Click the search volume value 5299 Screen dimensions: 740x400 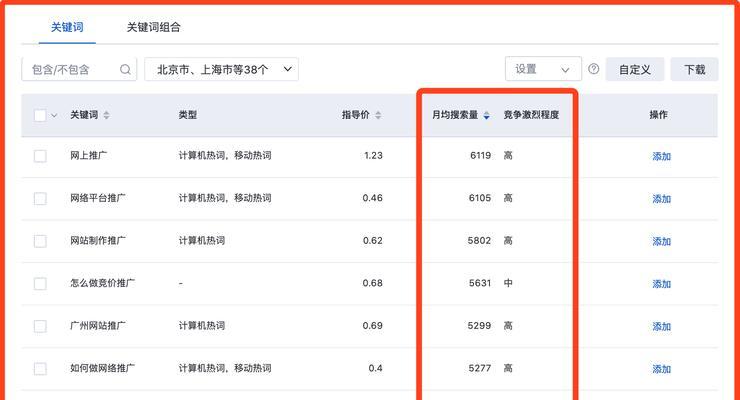pos(479,325)
